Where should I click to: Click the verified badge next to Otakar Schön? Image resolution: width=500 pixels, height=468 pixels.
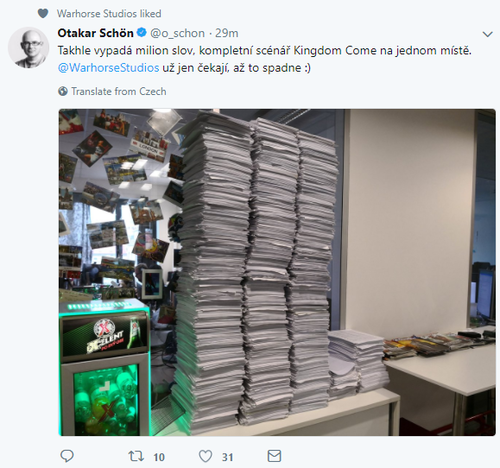[x=142, y=32]
